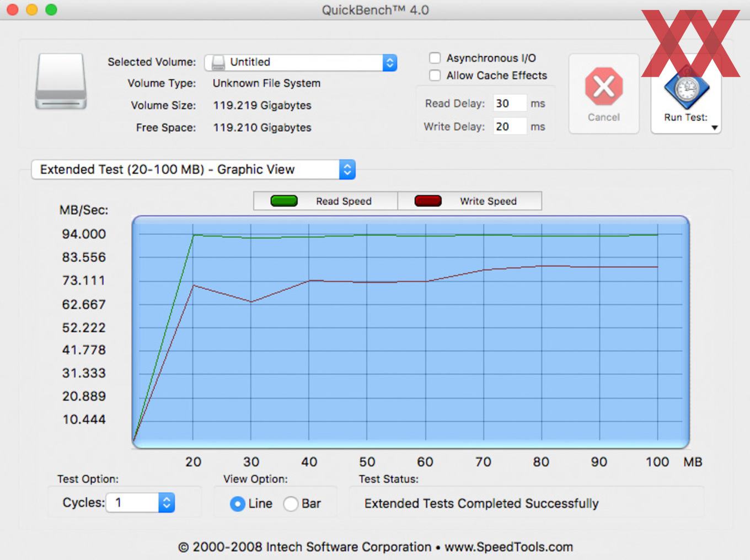Click the 94.000 Y-axis label
Image resolution: width=750 pixels, height=560 pixels.
point(84,234)
